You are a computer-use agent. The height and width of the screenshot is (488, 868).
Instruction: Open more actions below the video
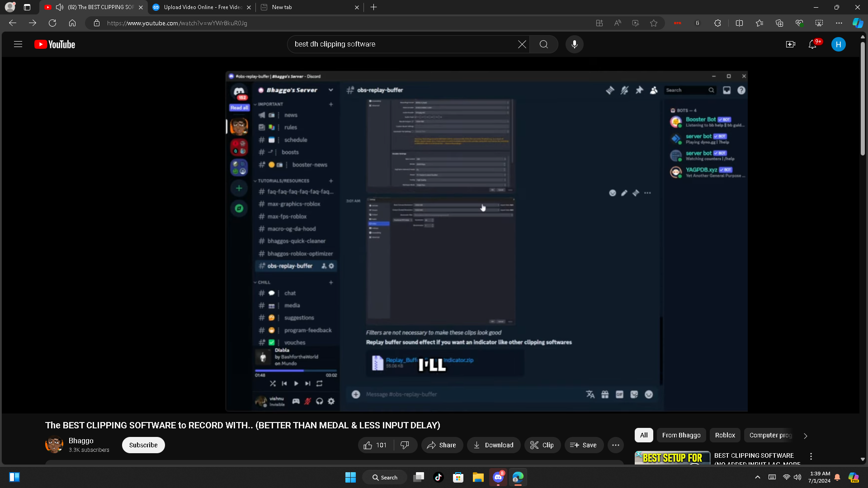point(616,445)
